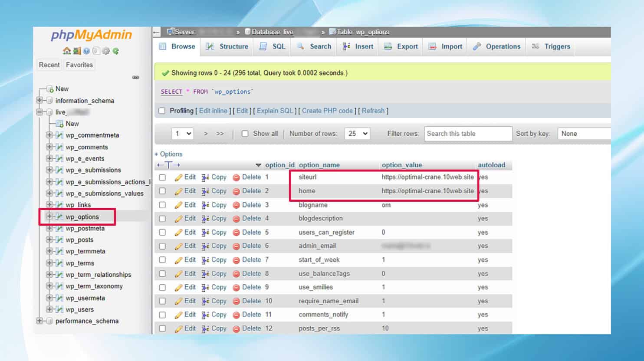The height and width of the screenshot is (361, 644).
Task: Check the Show all checkbox
Action: point(245,134)
